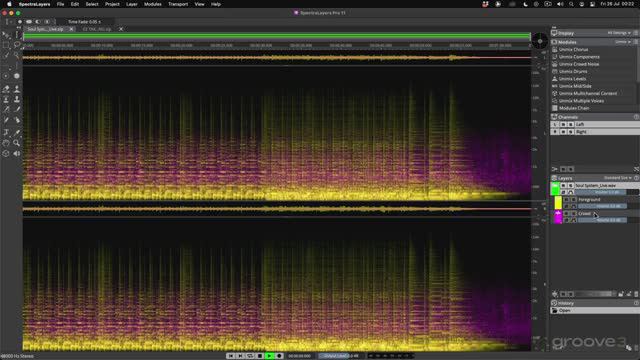Click the Play button in the transport bar
The image size is (640, 360).
[269, 356]
